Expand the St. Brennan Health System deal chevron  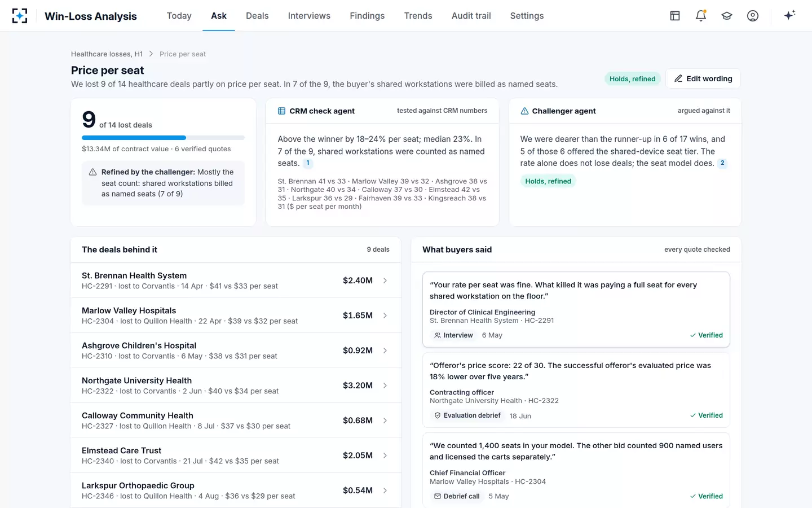point(385,281)
